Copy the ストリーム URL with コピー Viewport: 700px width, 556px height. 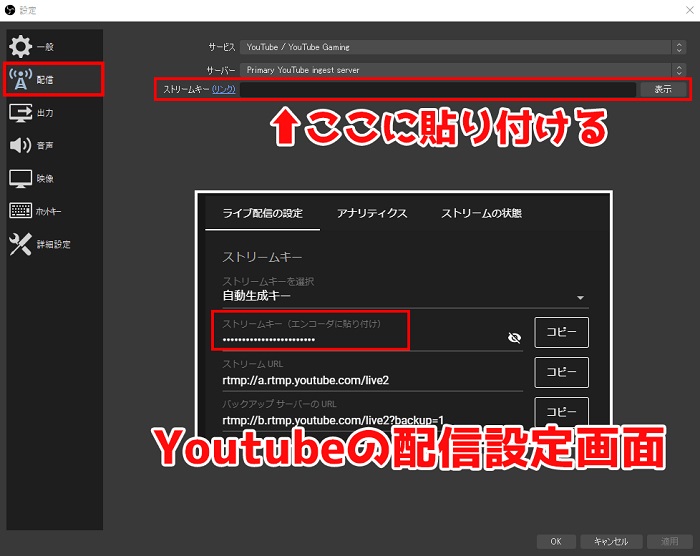coord(562,372)
